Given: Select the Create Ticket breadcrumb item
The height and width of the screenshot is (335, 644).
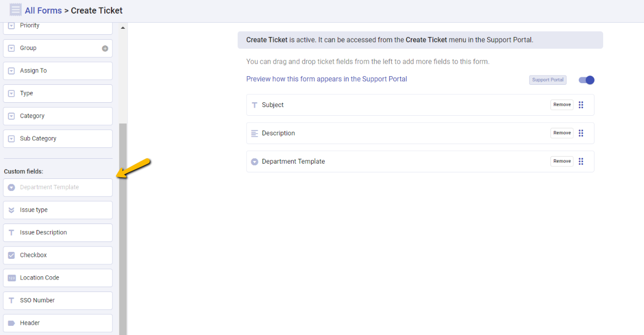Looking at the screenshot, I should click(96, 10).
